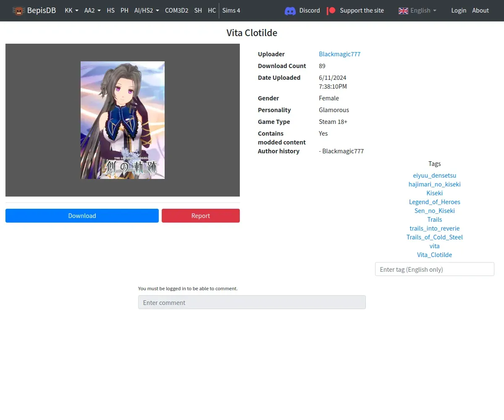Image resolution: width=504 pixels, height=420 pixels.
Task: Click the Tags heading
Action: pos(435,164)
